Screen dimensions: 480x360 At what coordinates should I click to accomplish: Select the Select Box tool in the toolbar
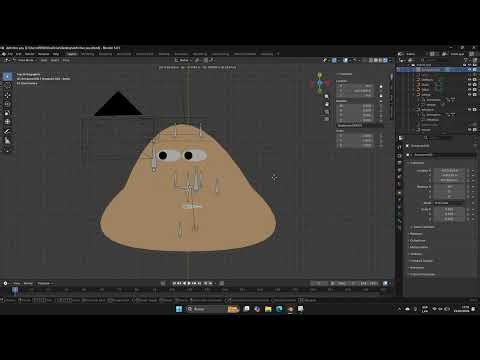(7, 76)
